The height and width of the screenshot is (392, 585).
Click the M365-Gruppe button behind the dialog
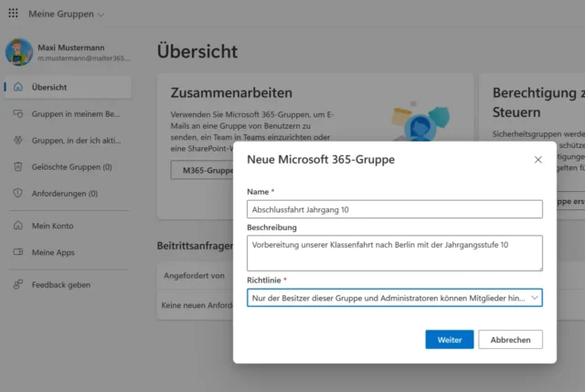click(x=203, y=170)
